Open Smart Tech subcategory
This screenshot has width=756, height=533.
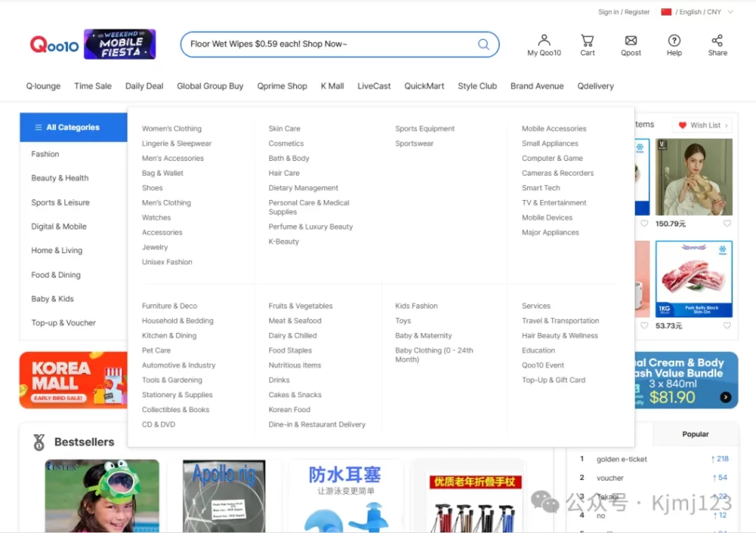point(541,188)
